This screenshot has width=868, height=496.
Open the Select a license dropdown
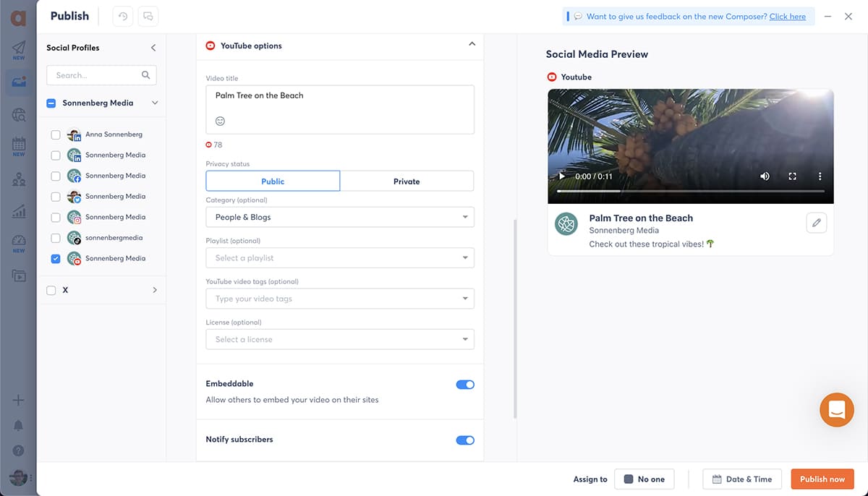tap(340, 339)
